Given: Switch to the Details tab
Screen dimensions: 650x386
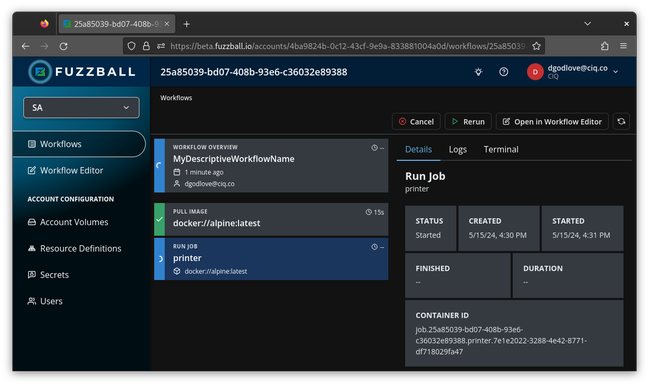Looking at the screenshot, I should [x=418, y=149].
